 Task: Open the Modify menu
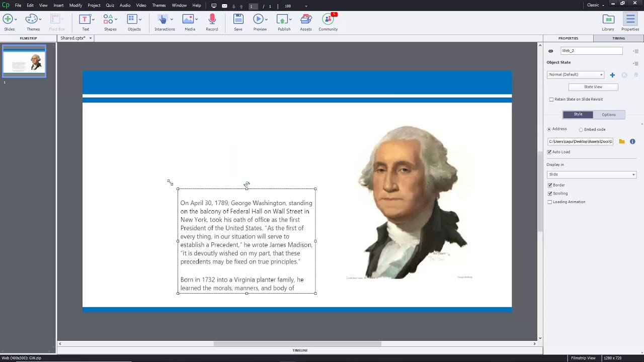click(75, 6)
